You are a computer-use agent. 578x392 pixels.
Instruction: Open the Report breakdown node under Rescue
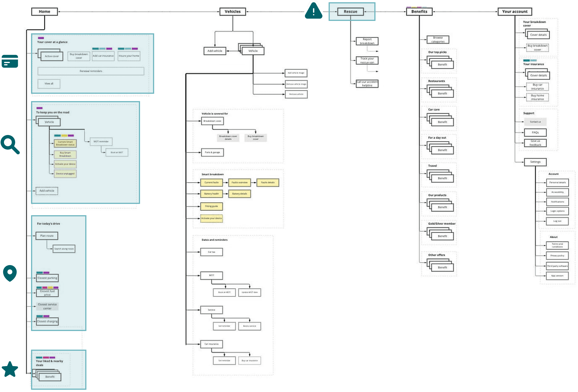367,41
